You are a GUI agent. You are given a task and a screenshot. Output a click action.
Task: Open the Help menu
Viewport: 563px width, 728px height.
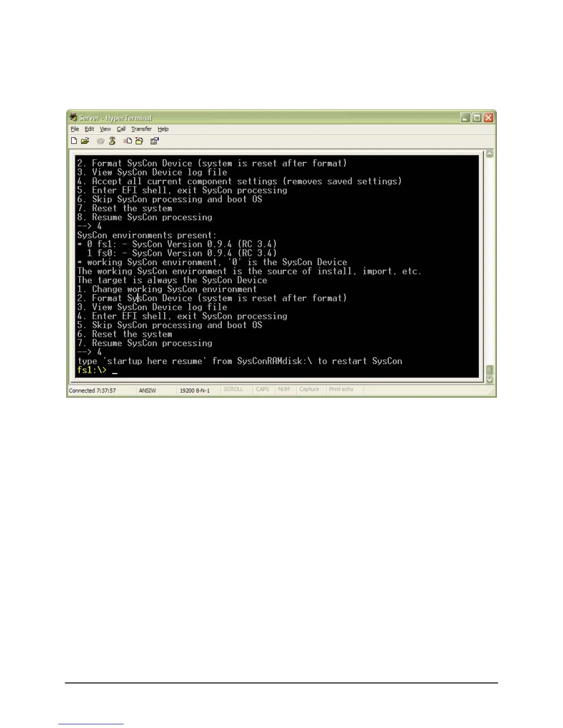tap(163, 129)
